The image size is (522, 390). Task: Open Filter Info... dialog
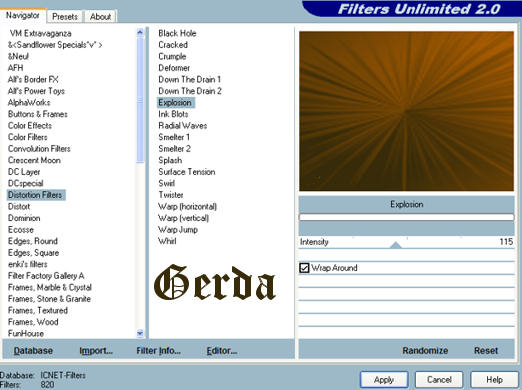point(158,351)
